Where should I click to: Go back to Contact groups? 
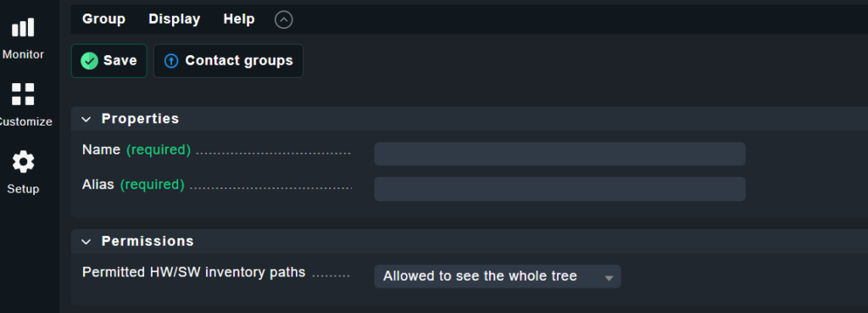228,61
